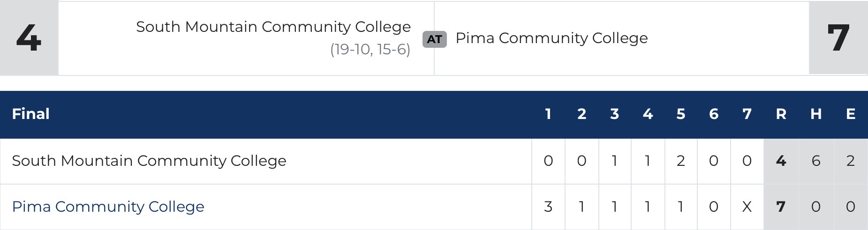Click South Mountain's hits total of 6

(x=816, y=161)
